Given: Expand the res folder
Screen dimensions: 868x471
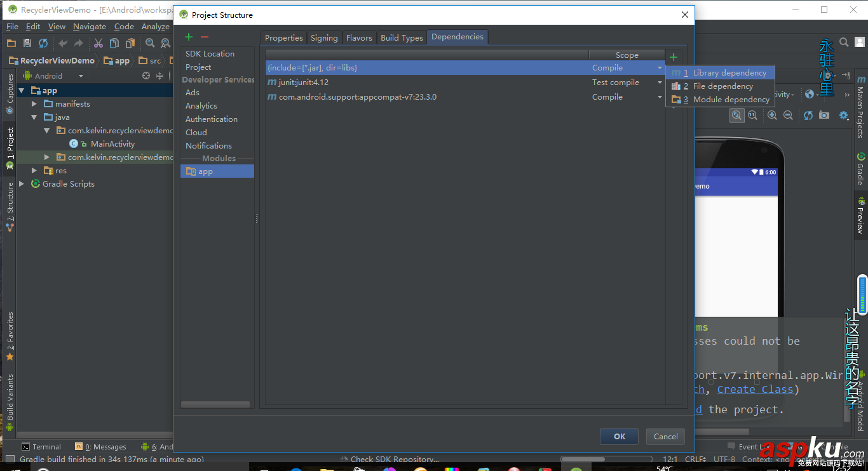Looking at the screenshot, I should (x=34, y=171).
